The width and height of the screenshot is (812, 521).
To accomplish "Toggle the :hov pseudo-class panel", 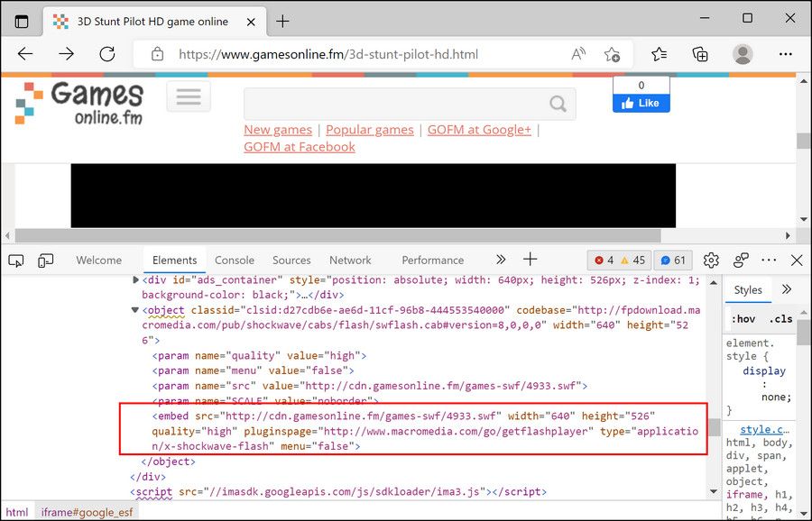I will point(743,318).
